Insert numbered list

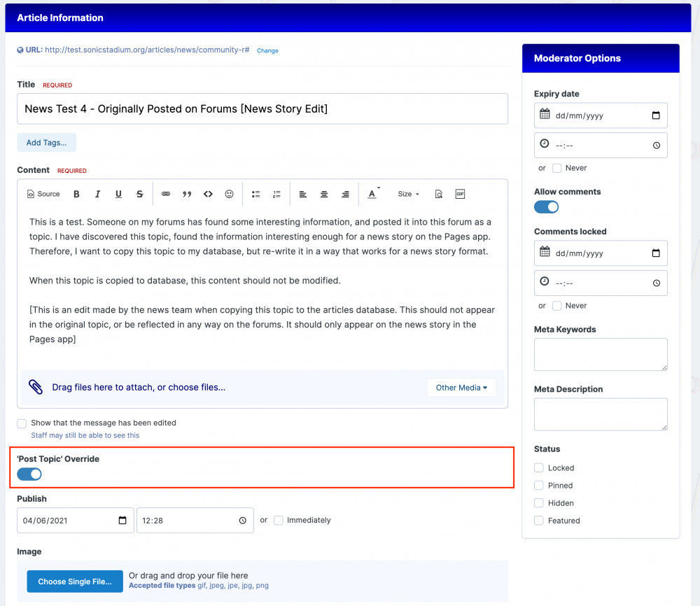276,194
